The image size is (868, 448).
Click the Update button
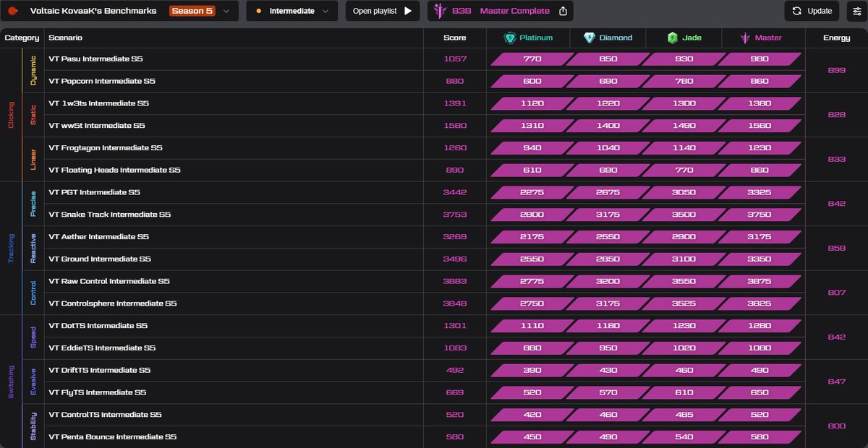[x=812, y=11]
